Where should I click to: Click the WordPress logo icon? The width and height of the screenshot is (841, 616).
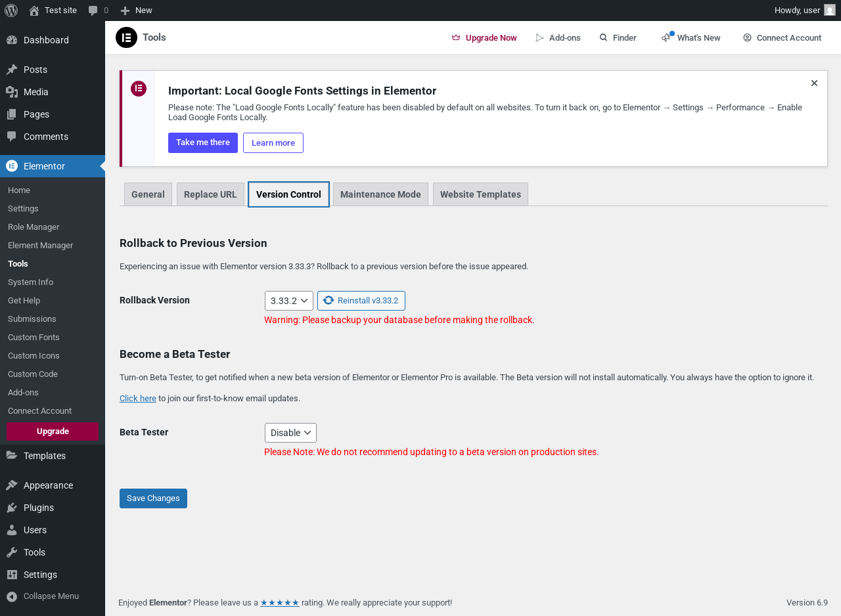pyautogui.click(x=11, y=10)
